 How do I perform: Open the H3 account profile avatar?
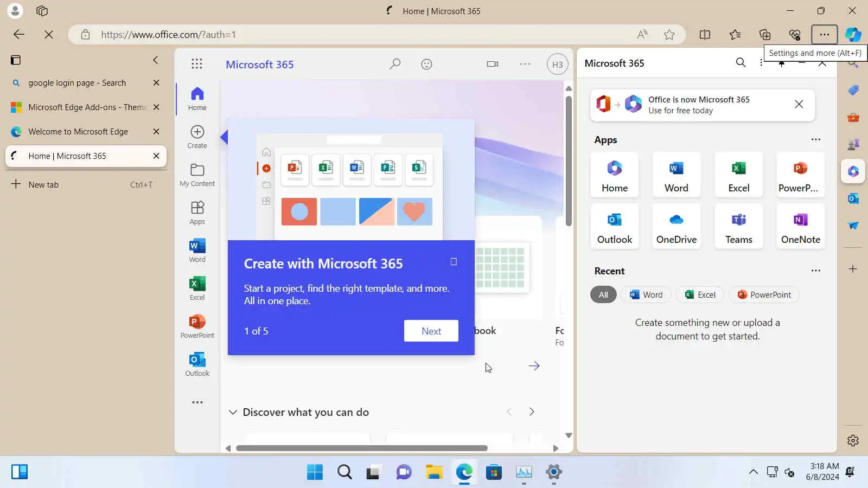pos(557,65)
